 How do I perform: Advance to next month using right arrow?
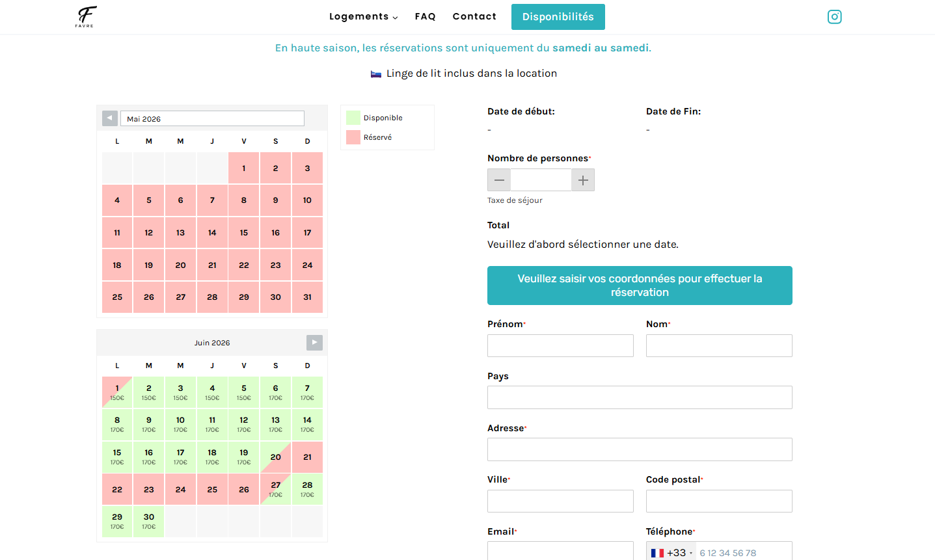click(314, 343)
